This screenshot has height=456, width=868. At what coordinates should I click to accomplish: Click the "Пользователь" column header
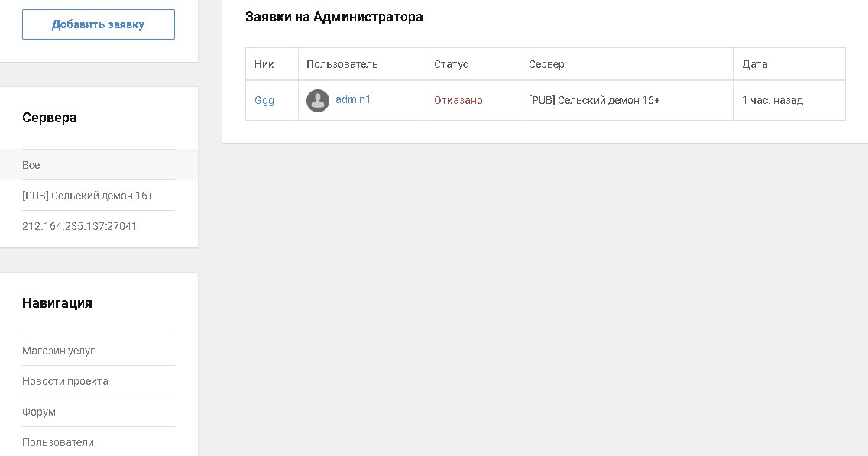[x=342, y=64]
